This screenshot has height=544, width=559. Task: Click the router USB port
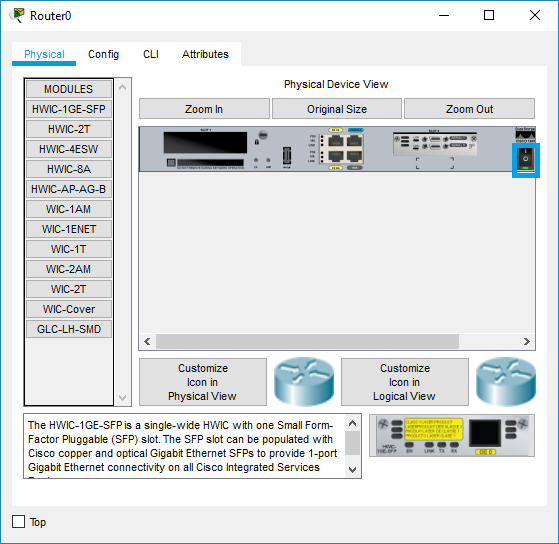pos(287,156)
